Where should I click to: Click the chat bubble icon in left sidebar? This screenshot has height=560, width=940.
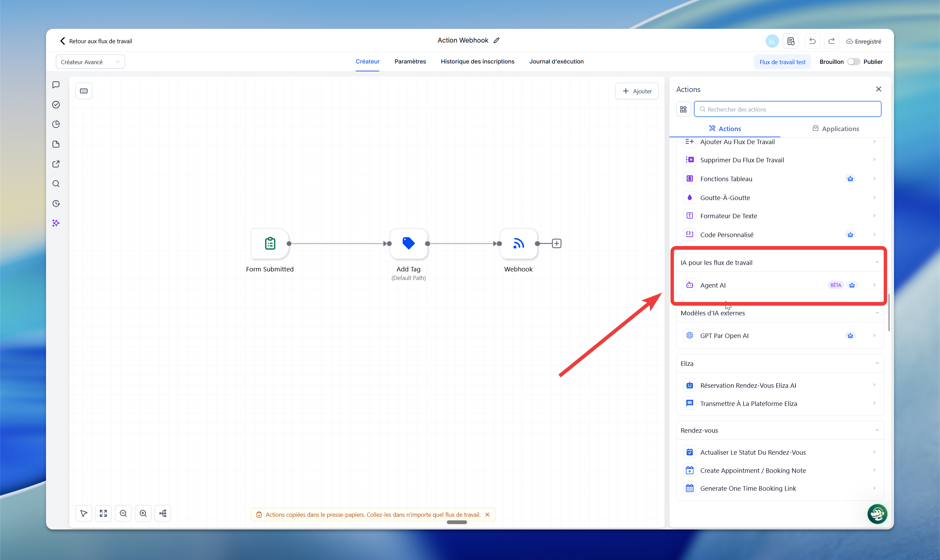tap(56, 85)
